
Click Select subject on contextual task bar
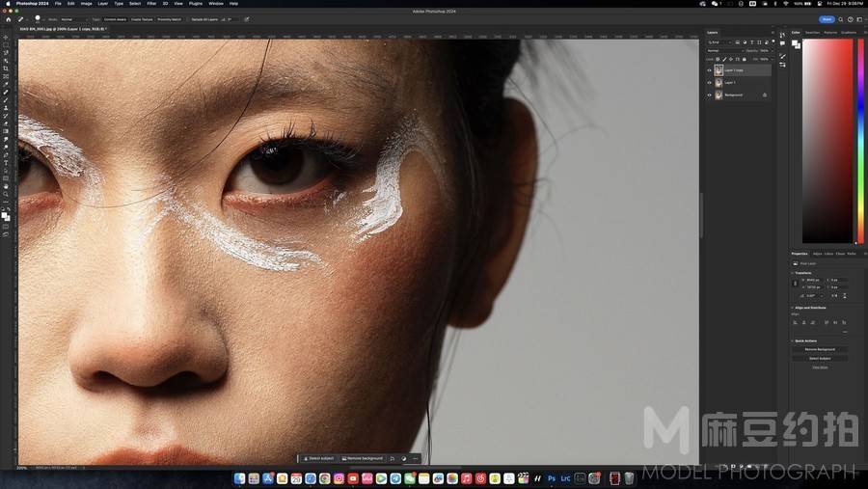click(318, 458)
